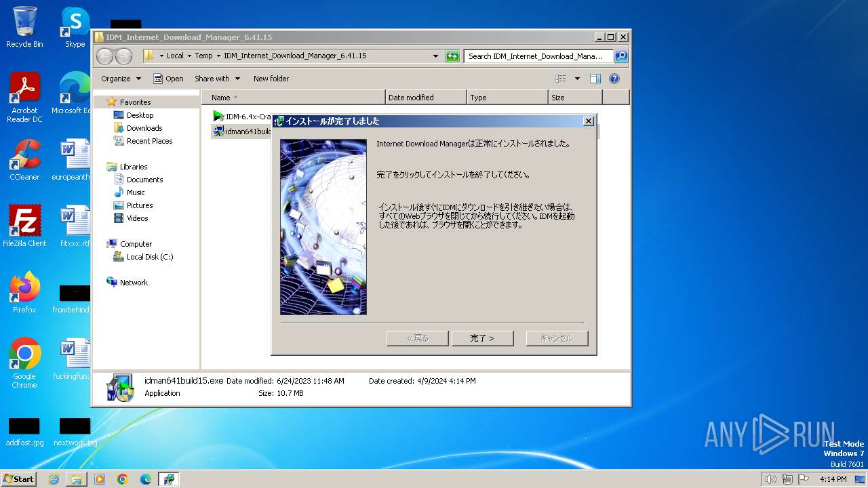Viewport: 868px width, 488px height.
Task: Open Local Disk (C:) in tree
Action: pos(149,257)
